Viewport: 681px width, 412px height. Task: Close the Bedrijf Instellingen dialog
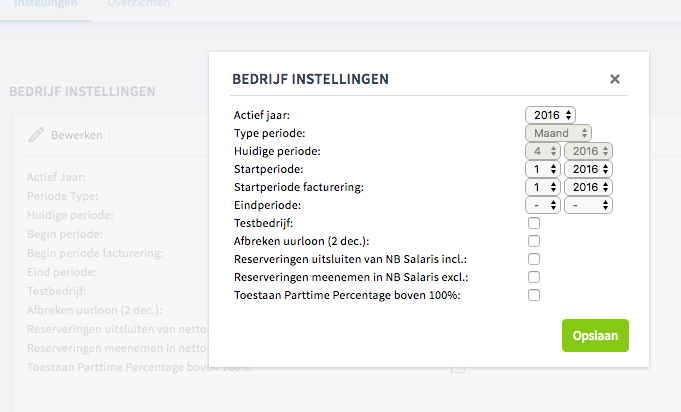click(615, 79)
